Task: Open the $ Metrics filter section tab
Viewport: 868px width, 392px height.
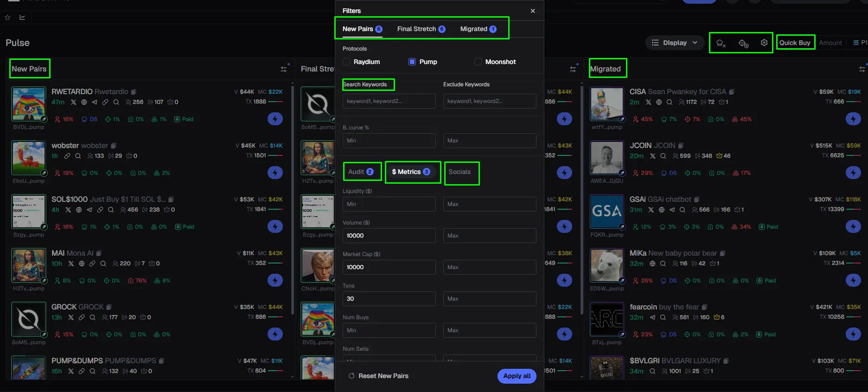Action: (x=411, y=172)
